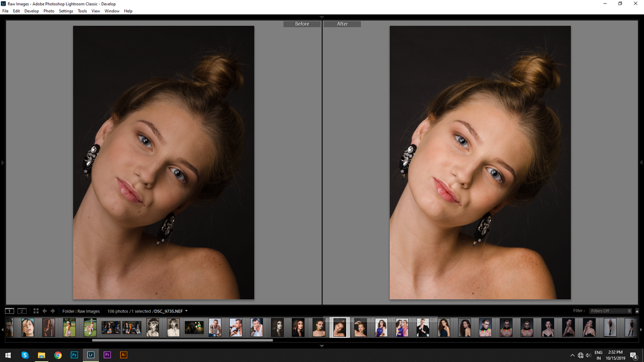The height and width of the screenshot is (362, 644).
Task: Click the Before photo preview
Action: point(164,162)
